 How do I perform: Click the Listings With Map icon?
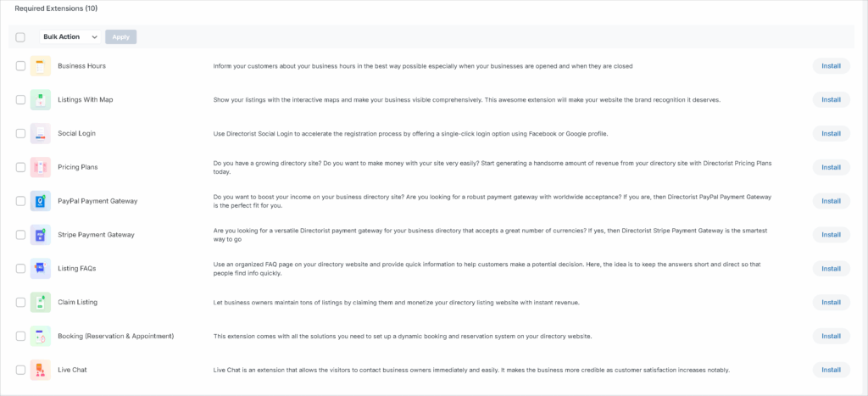click(x=41, y=100)
